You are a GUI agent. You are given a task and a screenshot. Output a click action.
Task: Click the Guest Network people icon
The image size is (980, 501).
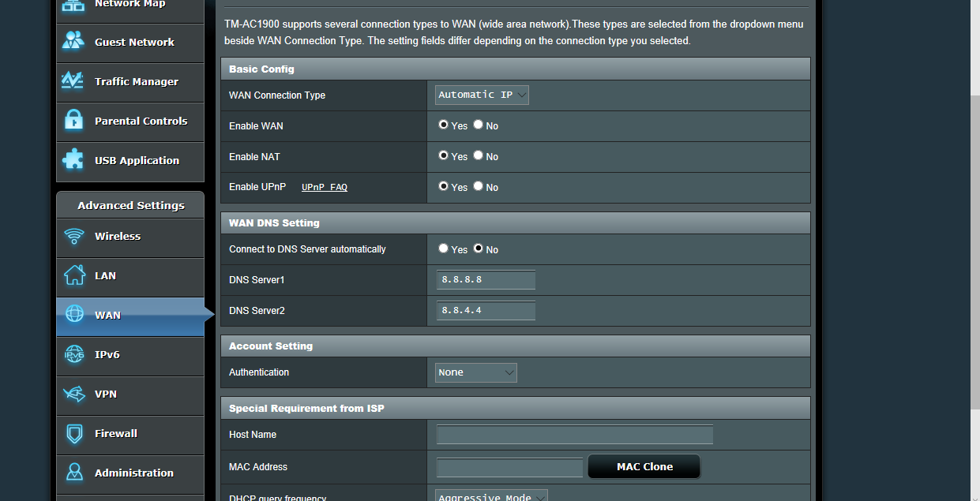[73, 42]
